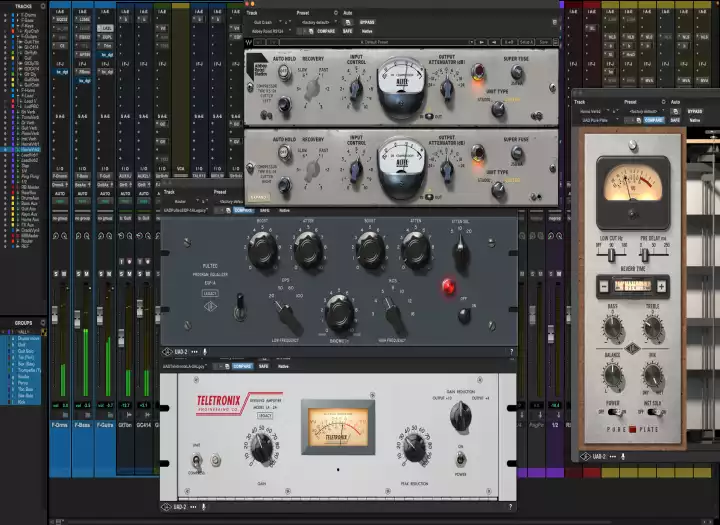Click the Pultec low Boost knob

tap(263, 250)
